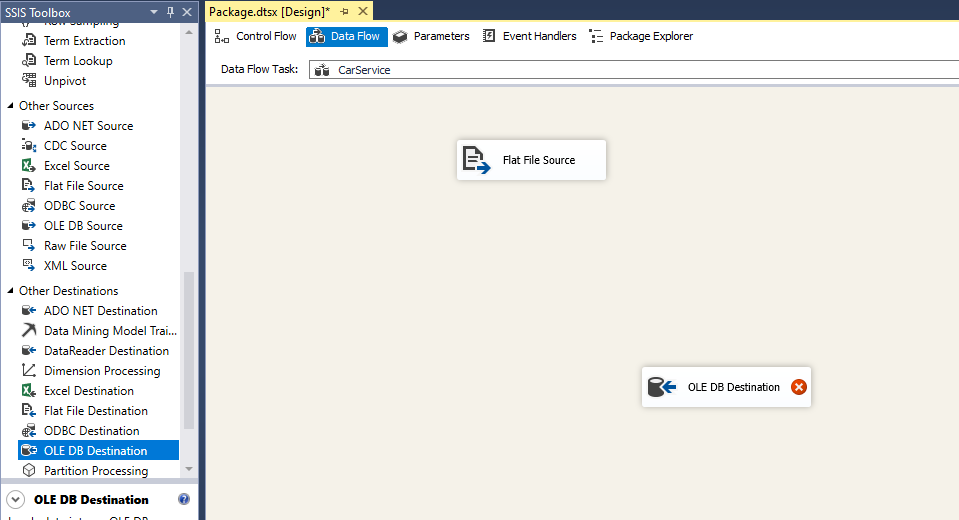Click the Other Destinations heading text

(x=68, y=291)
